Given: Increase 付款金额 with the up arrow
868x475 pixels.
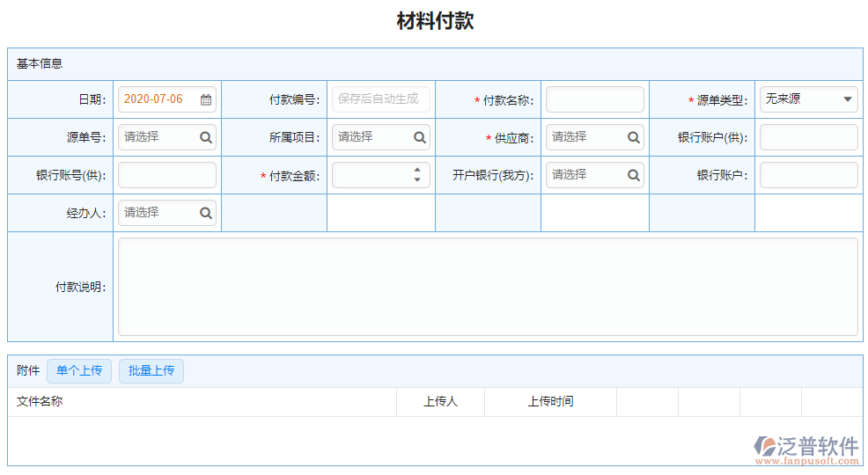Looking at the screenshot, I should pos(417,170).
